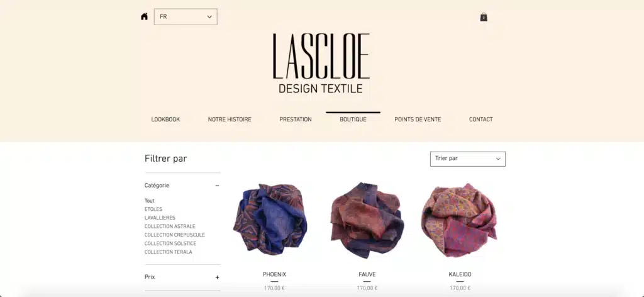Viewport: 644px width, 297px height.
Task: Open the FR language dropdown
Action: pyautogui.click(x=186, y=17)
